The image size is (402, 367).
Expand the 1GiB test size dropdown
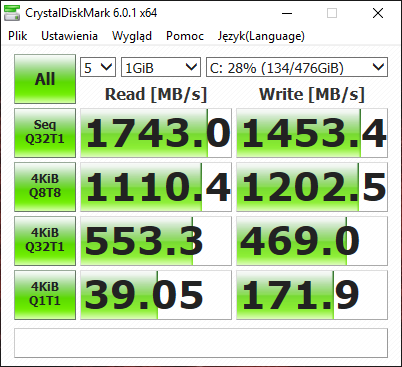click(x=161, y=67)
